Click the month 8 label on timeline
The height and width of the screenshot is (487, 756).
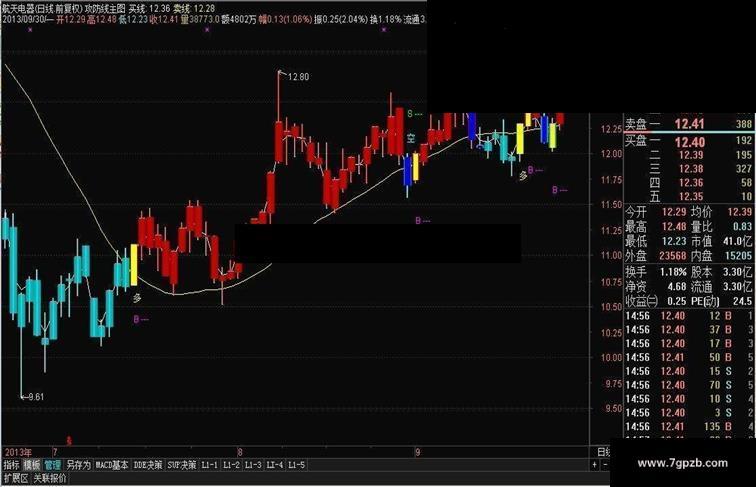coord(240,452)
